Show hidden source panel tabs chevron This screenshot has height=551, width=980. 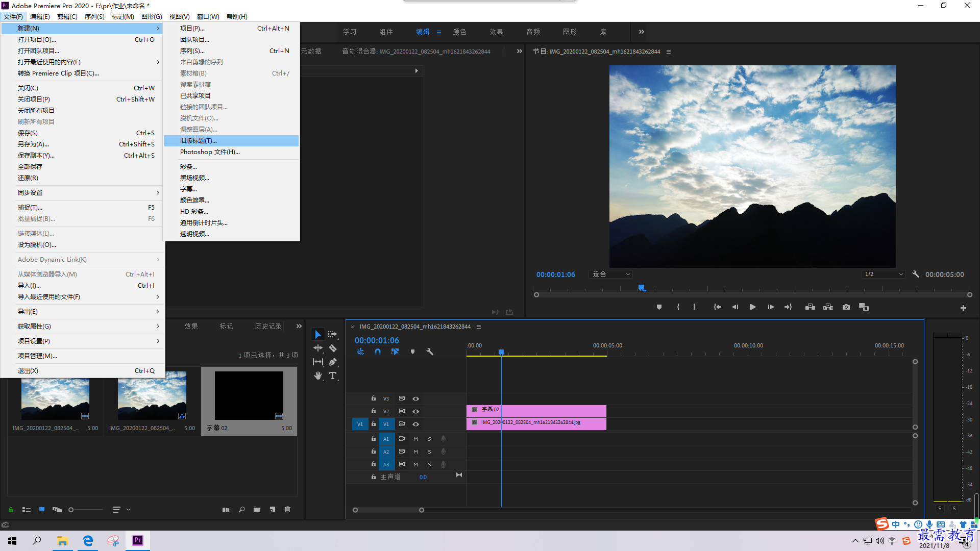pos(520,51)
